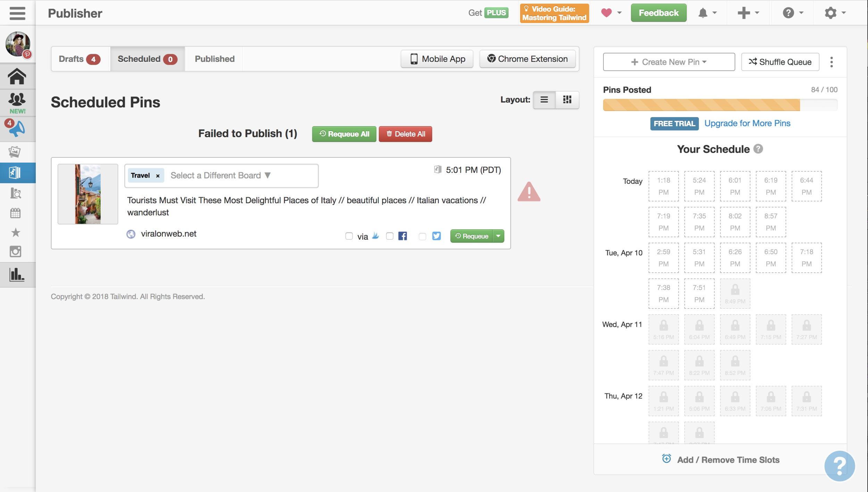Click the Requeue button on the pin

(471, 236)
